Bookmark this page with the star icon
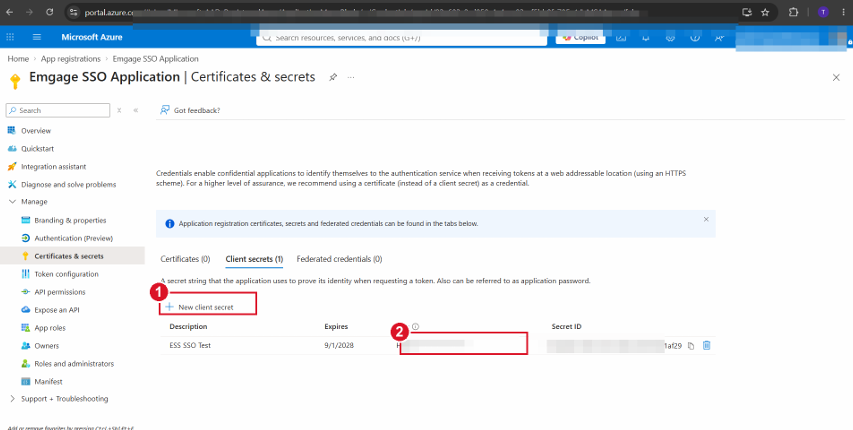Screen dimensions: 853x430 coord(765,12)
